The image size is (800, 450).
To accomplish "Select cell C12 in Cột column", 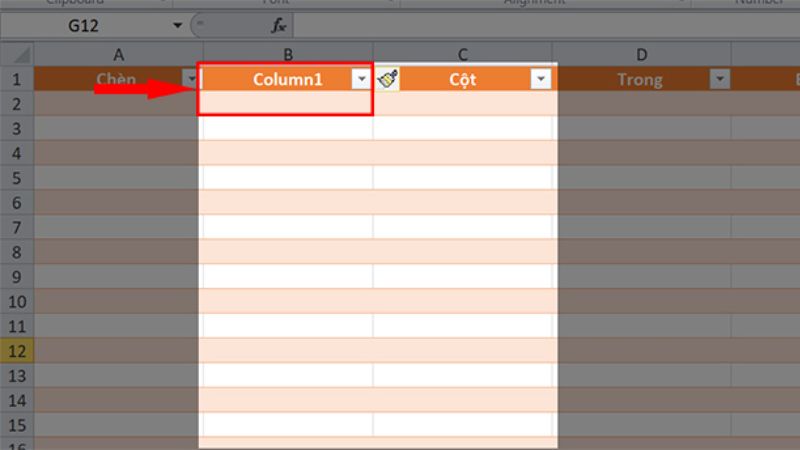I will click(x=463, y=351).
